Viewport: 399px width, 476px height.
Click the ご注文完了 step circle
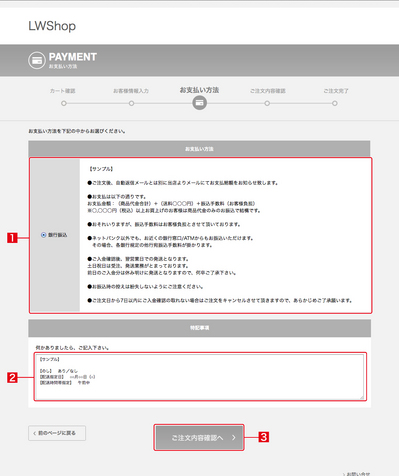coord(335,103)
